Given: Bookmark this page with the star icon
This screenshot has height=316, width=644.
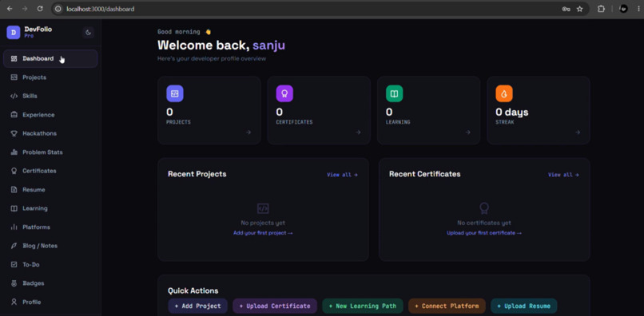Looking at the screenshot, I should 579,9.
